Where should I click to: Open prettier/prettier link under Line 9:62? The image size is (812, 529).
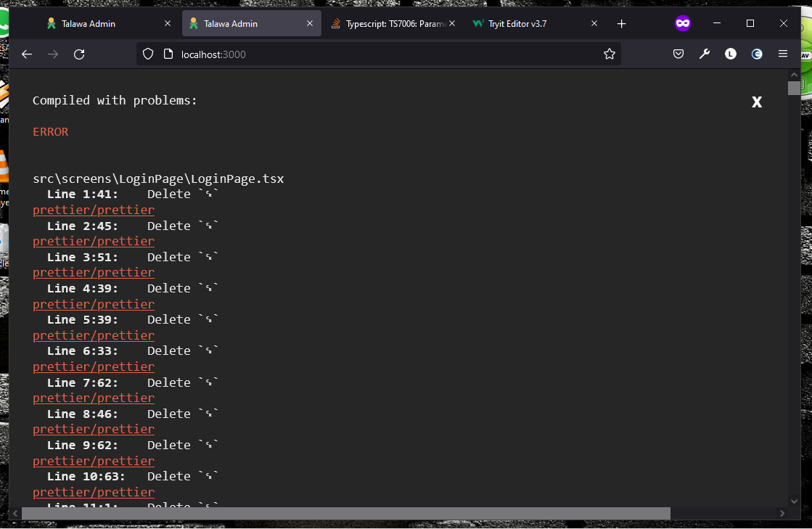coord(94,461)
